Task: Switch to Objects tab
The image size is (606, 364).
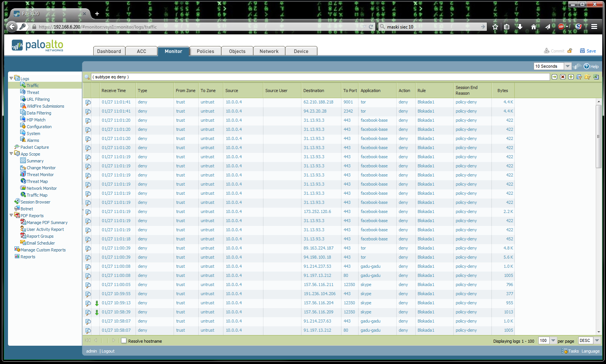Action: point(237,51)
